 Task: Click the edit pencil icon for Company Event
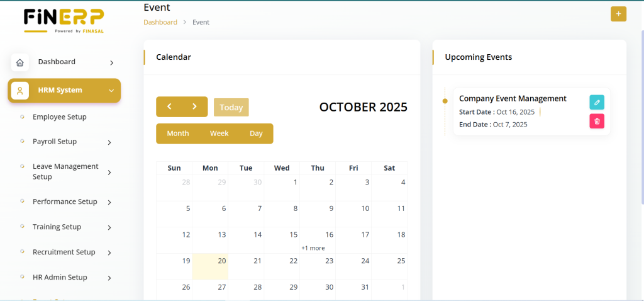click(597, 103)
